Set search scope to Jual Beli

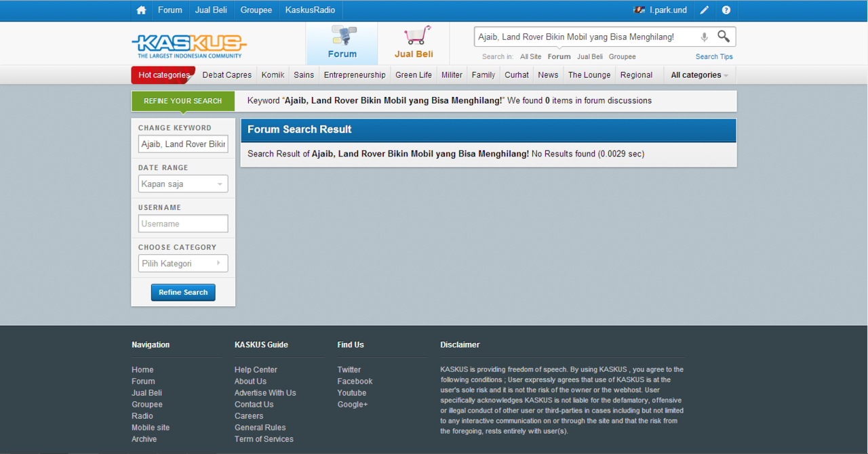tap(590, 57)
